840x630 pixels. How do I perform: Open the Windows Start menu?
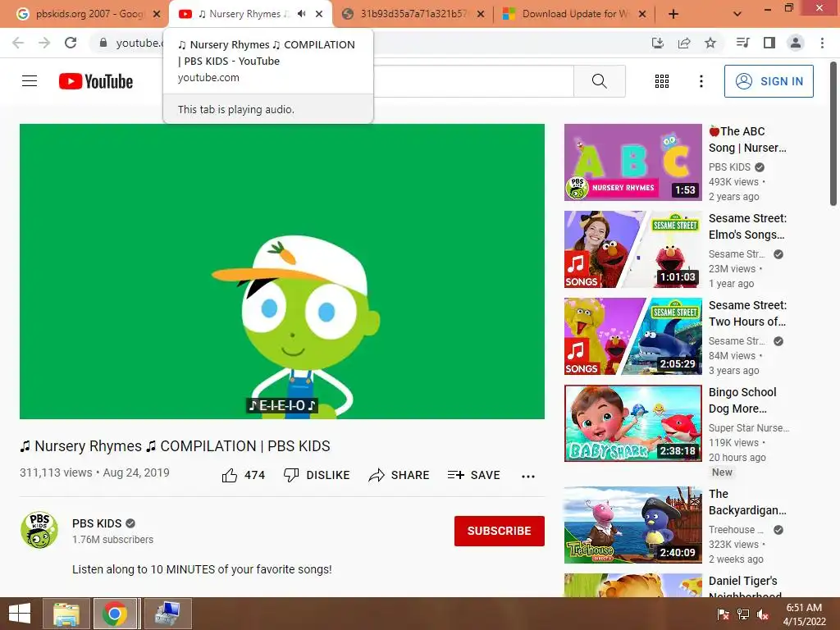(20, 614)
